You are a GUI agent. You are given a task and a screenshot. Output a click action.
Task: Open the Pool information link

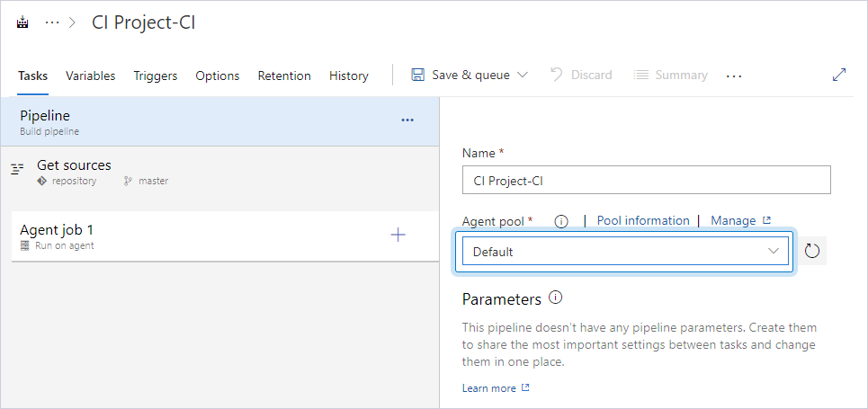point(643,220)
